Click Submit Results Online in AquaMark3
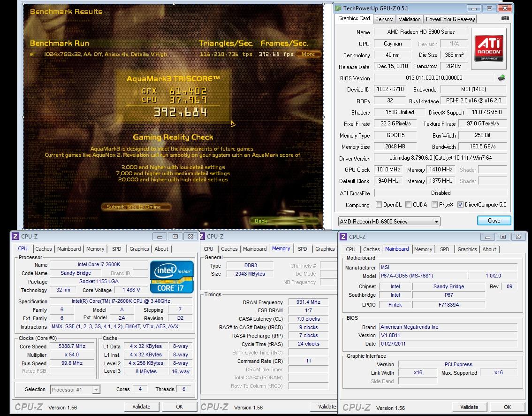 [x=136, y=207]
